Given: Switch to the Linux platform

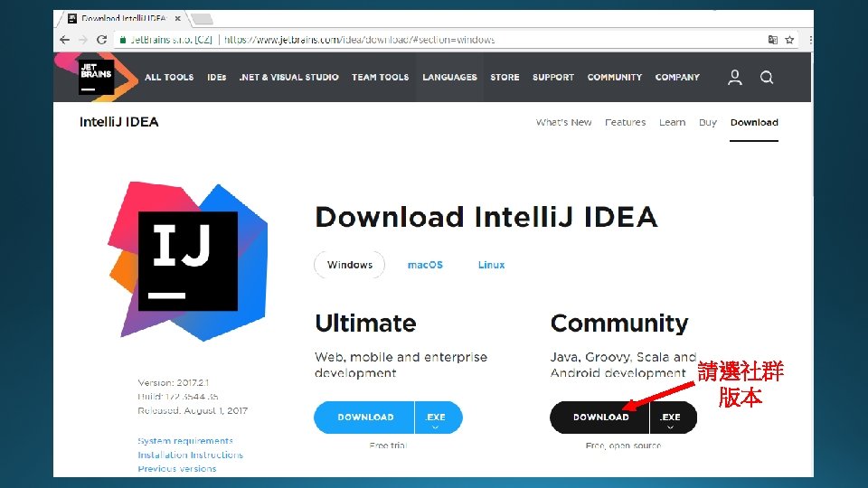Looking at the screenshot, I should pos(492,265).
